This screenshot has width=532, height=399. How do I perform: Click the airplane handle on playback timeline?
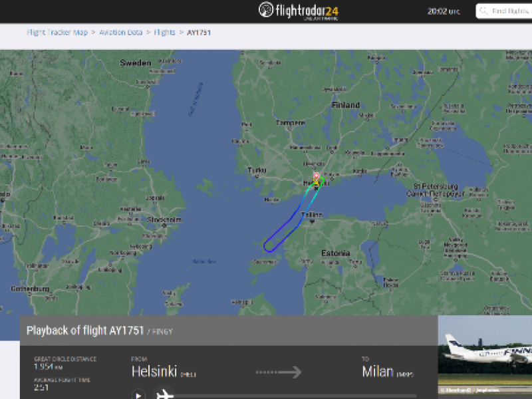(164, 394)
